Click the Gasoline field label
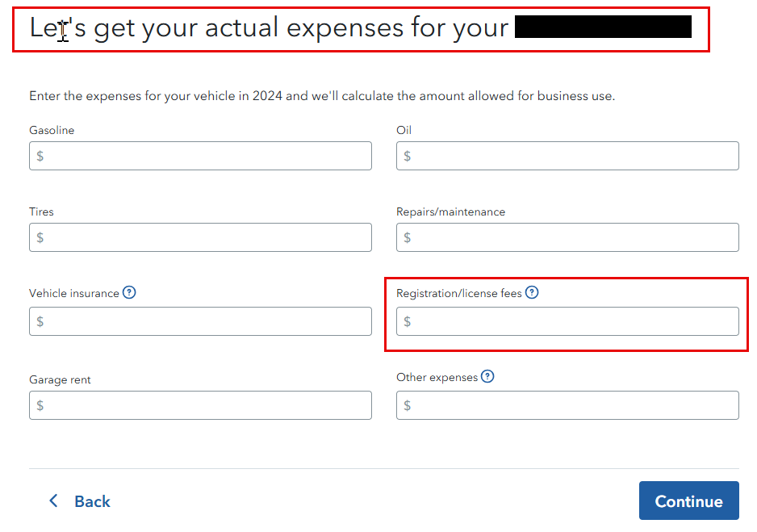The height and width of the screenshot is (532, 757). pyautogui.click(x=52, y=130)
